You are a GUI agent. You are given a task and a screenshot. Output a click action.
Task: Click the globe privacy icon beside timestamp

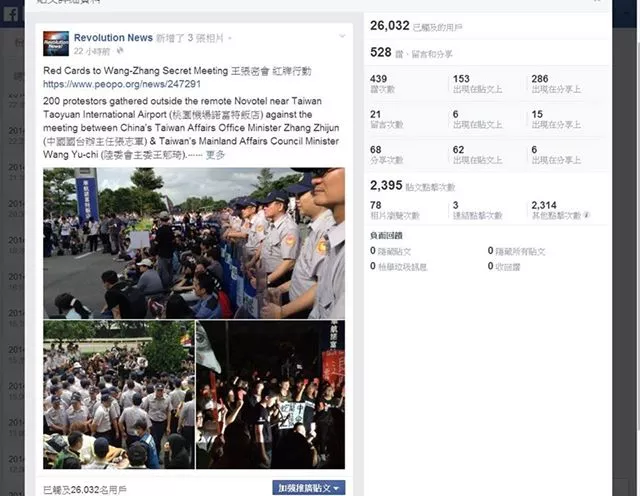120,51
